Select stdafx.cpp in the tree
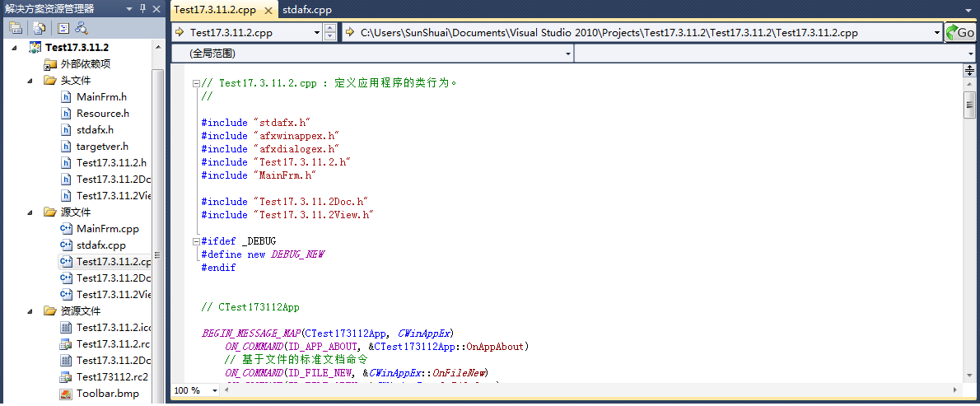980x406 pixels. [100, 245]
